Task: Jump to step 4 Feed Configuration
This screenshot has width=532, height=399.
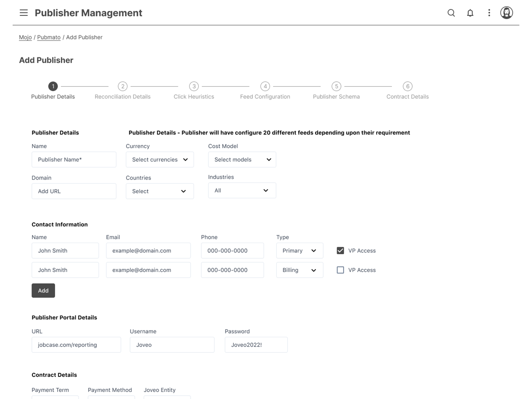Action: (x=265, y=86)
